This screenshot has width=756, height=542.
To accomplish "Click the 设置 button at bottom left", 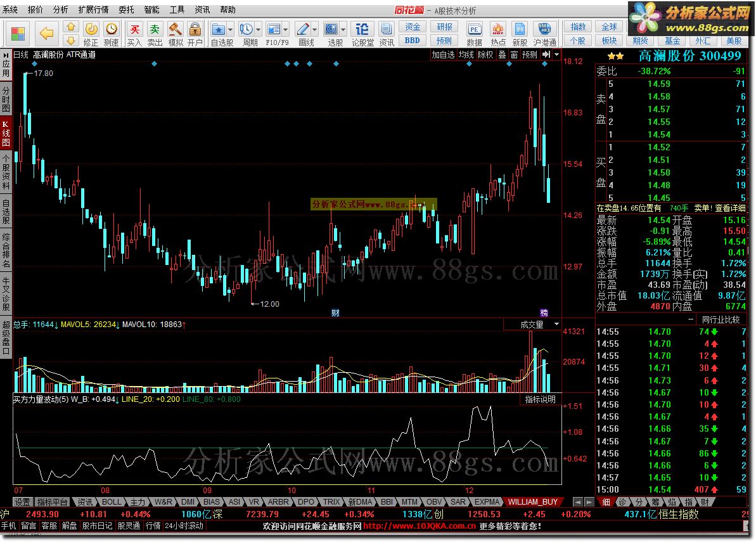I will 22,502.
